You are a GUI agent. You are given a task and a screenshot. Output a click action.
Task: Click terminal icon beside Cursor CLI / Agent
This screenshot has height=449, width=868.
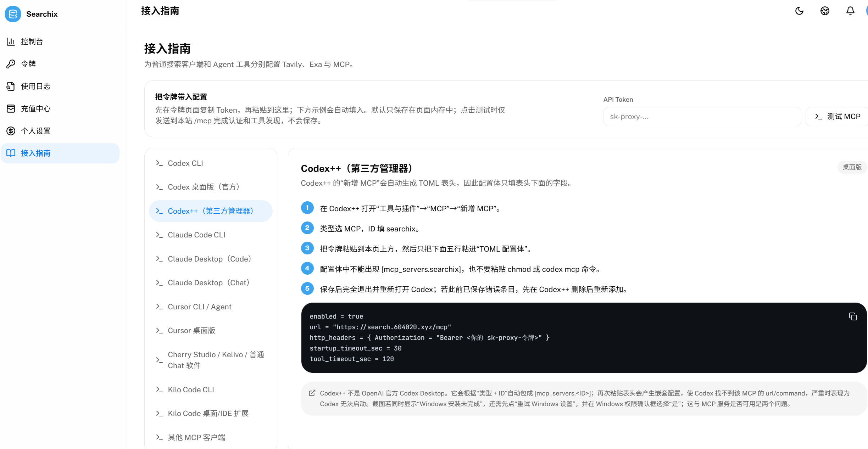[x=159, y=307]
